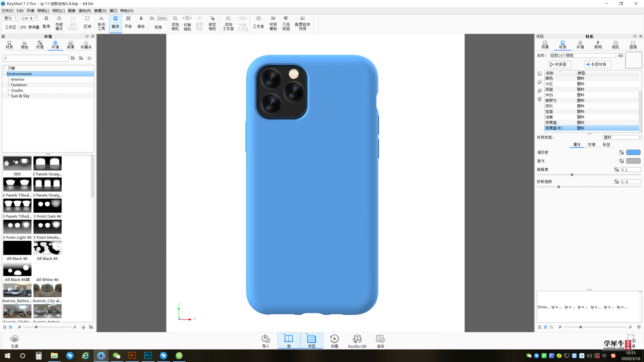
Task: Open KeyShotXR wizard
Action: [x=357, y=341]
